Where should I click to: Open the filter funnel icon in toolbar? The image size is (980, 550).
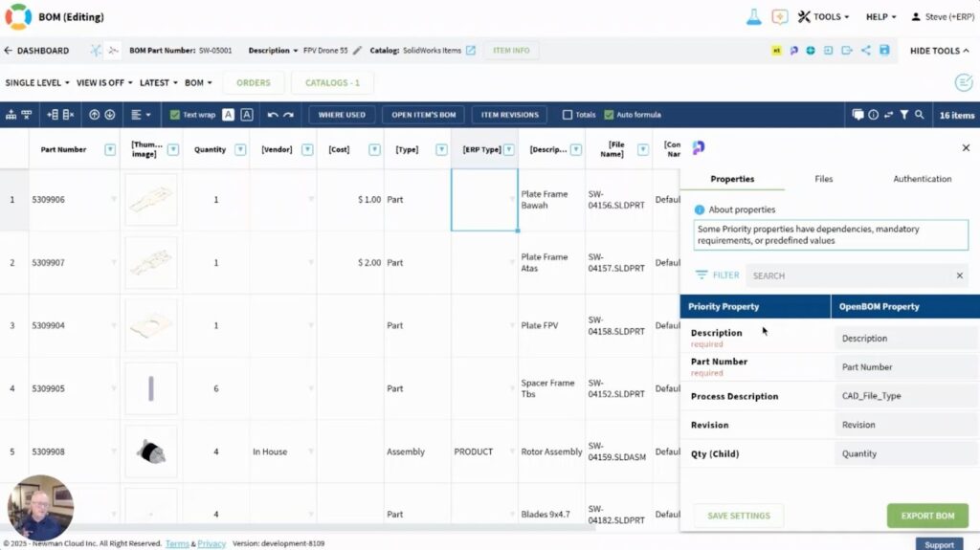coord(903,115)
